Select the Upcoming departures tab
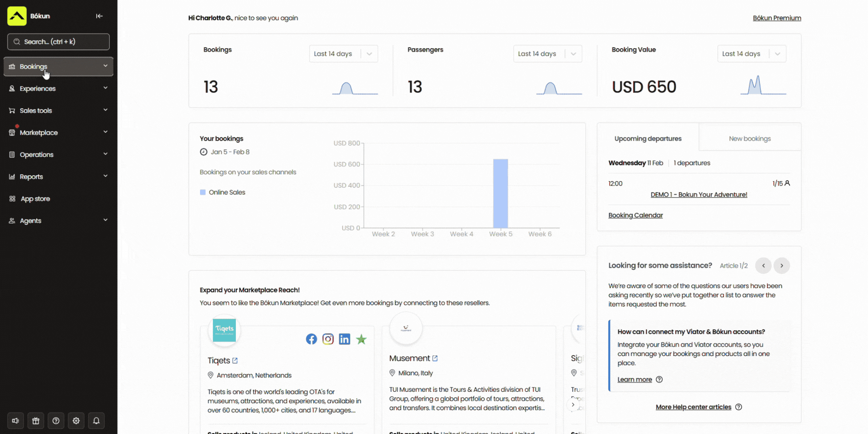 click(x=648, y=139)
